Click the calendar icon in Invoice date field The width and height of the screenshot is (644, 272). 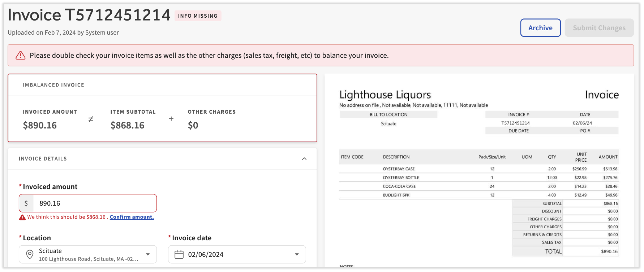pos(179,254)
